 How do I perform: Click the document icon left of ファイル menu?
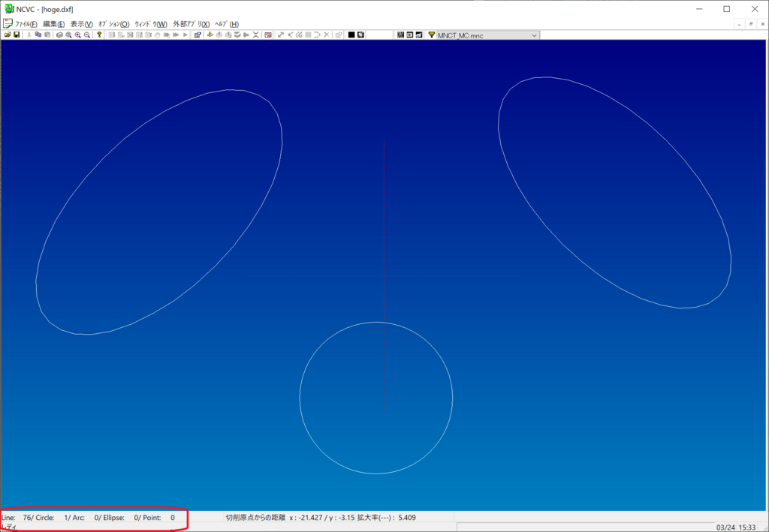click(8, 24)
